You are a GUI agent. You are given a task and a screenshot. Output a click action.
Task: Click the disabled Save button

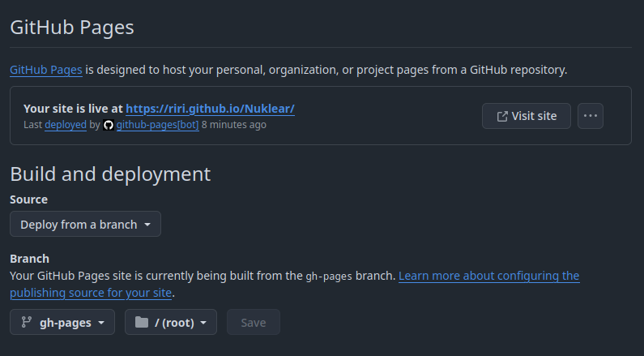click(x=254, y=322)
